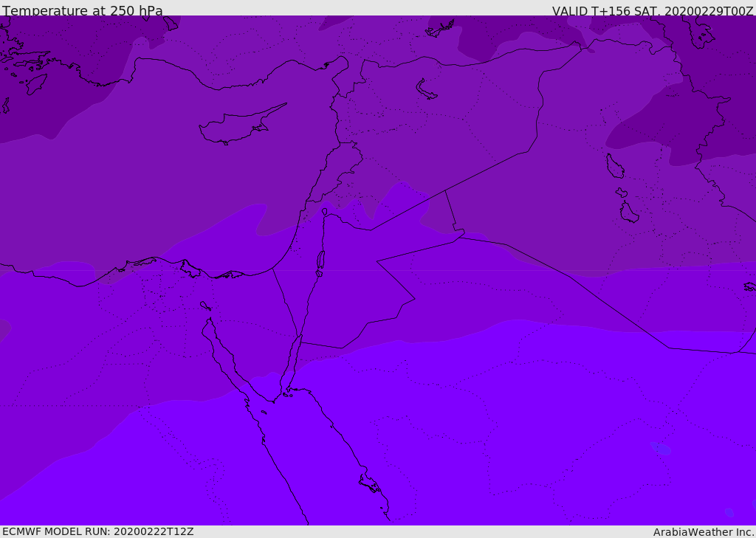
Task: Click the 'ECMWF MODEL RUN: 20200222T12Z' text
Action: [x=98, y=531]
